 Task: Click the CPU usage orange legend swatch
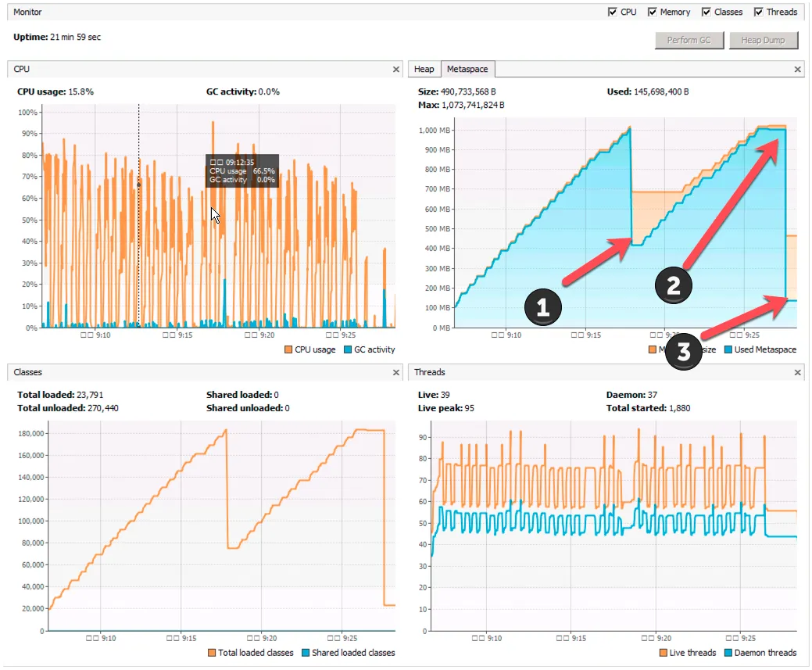pos(288,349)
